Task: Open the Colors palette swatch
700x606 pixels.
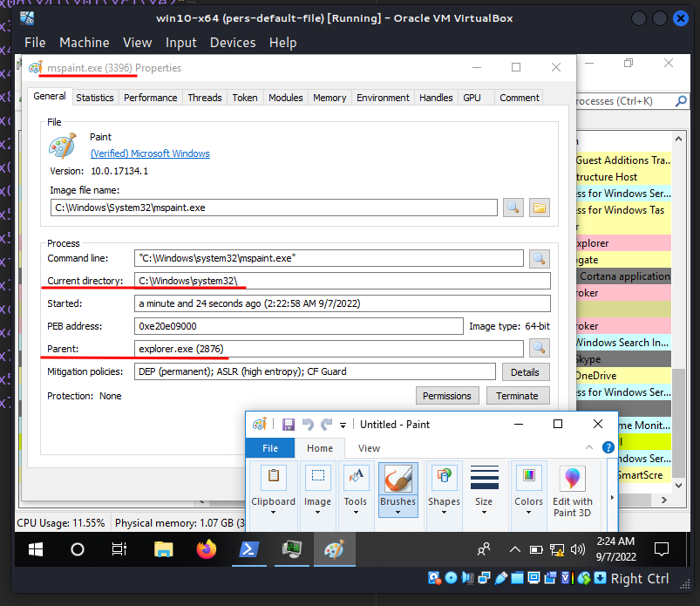Action: tap(528, 476)
